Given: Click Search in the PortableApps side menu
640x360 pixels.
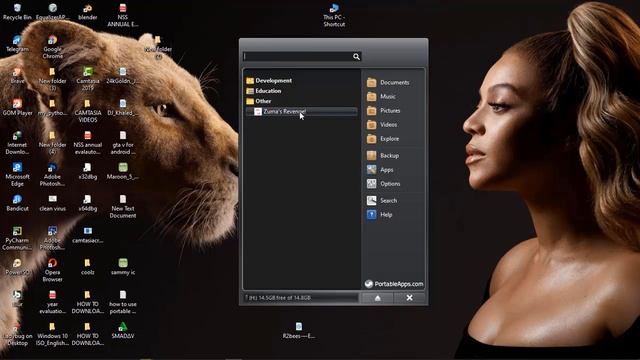Looking at the screenshot, I should pos(382,200).
